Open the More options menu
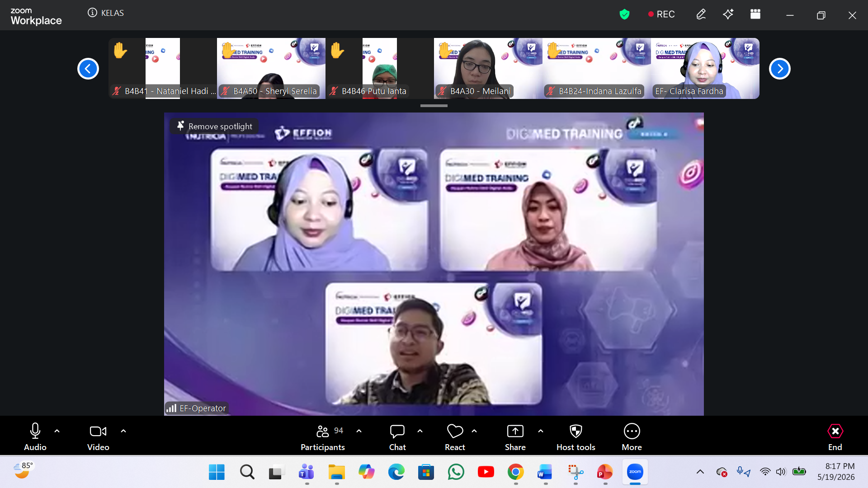 pos(632,436)
